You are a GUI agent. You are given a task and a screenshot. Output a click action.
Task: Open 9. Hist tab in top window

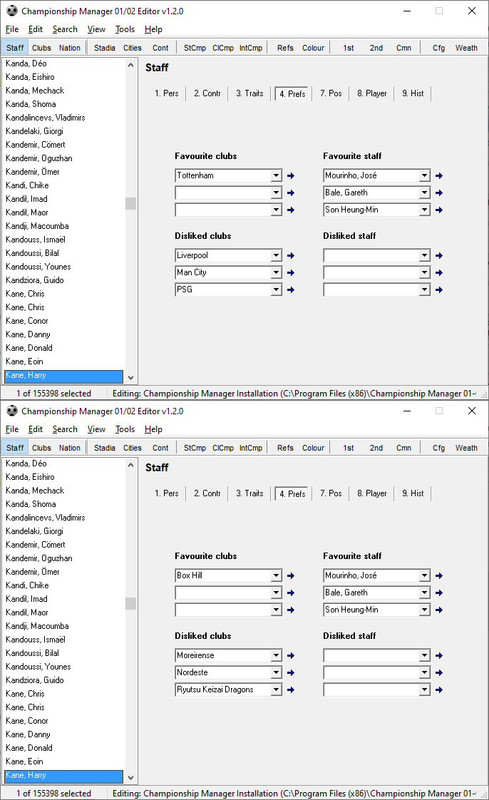413,93
